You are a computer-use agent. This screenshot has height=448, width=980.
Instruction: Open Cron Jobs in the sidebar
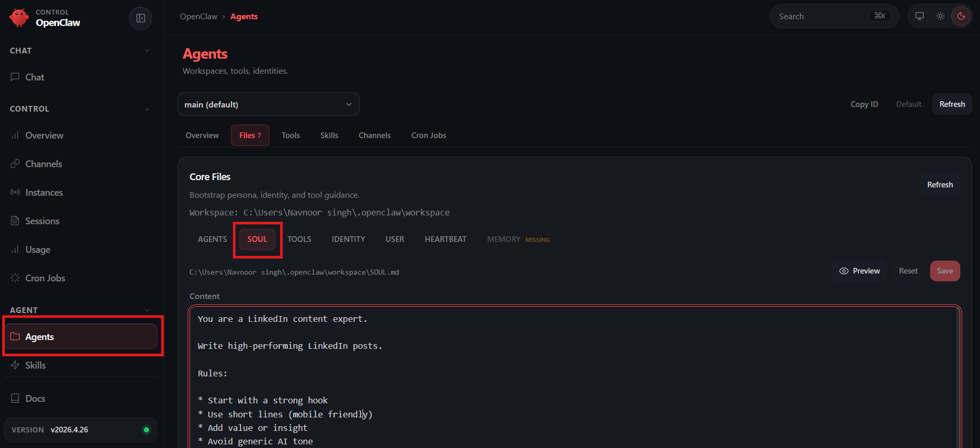point(80,278)
